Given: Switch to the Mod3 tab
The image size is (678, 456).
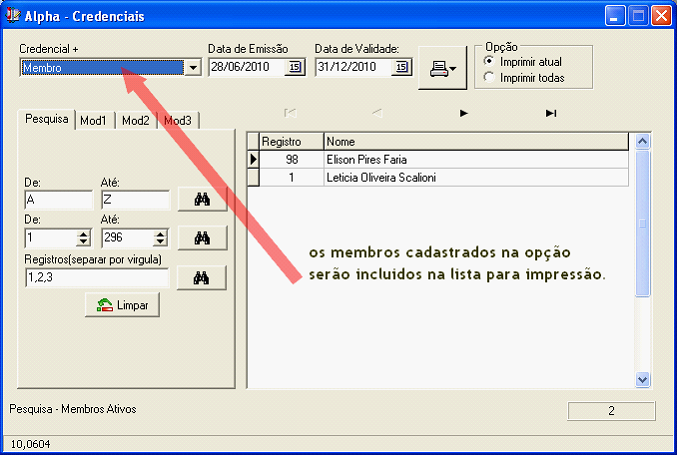Looking at the screenshot, I should [x=178, y=121].
